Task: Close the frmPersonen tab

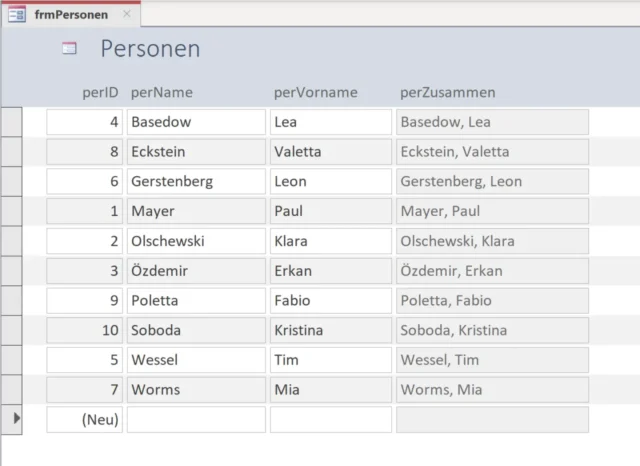Action: tap(126, 15)
